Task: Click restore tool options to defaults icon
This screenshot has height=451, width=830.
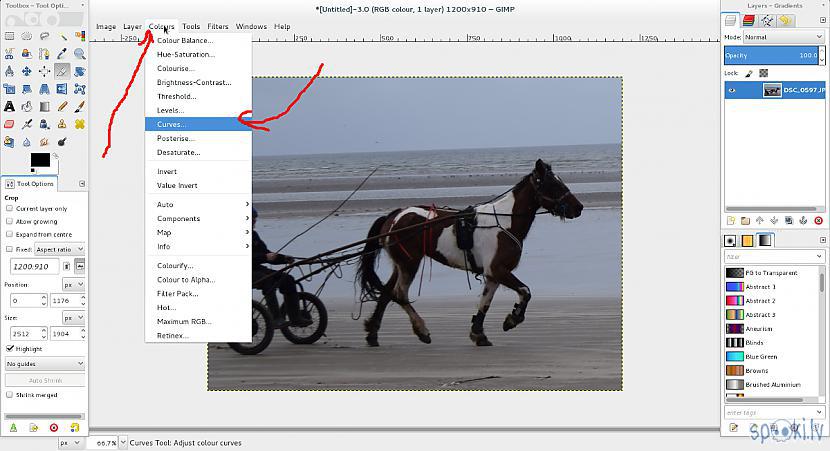Action: click(x=74, y=427)
